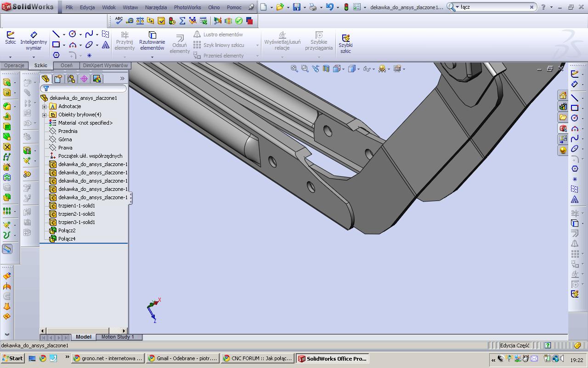This screenshot has height=368, width=588.
Task: Select the Line sketch tool
Action: [56, 34]
